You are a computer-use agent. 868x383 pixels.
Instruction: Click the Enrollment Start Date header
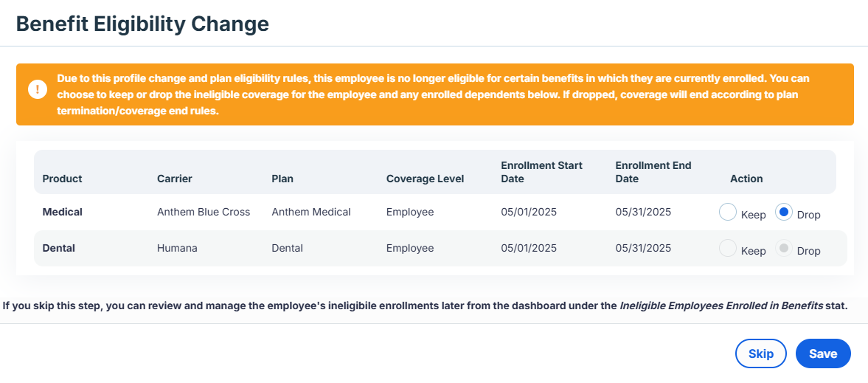click(541, 172)
